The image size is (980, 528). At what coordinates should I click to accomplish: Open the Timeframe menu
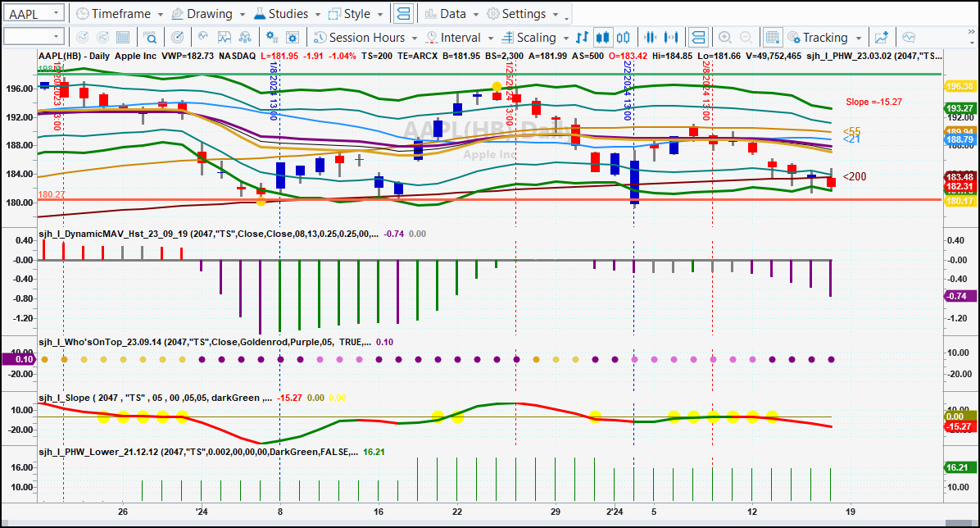pyautogui.click(x=120, y=14)
